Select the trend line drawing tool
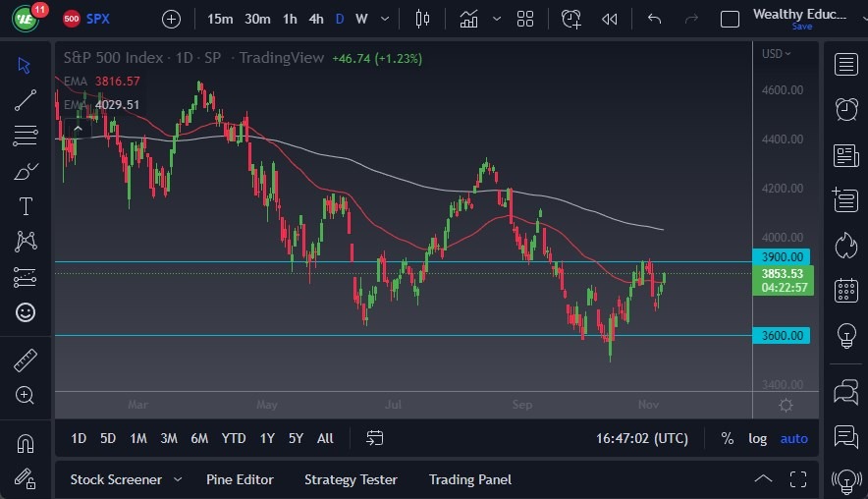This screenshot has width=868, height=499. point(25,100)
